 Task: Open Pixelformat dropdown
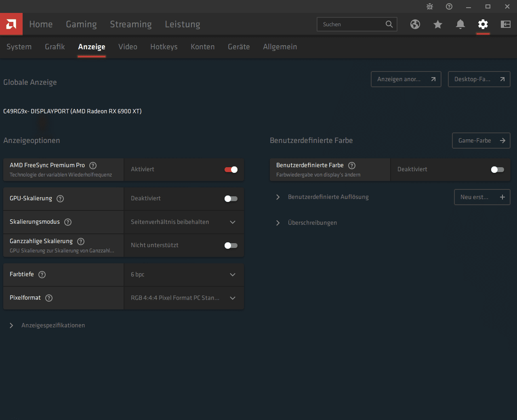pyautogui.click(x=184, y=298)
